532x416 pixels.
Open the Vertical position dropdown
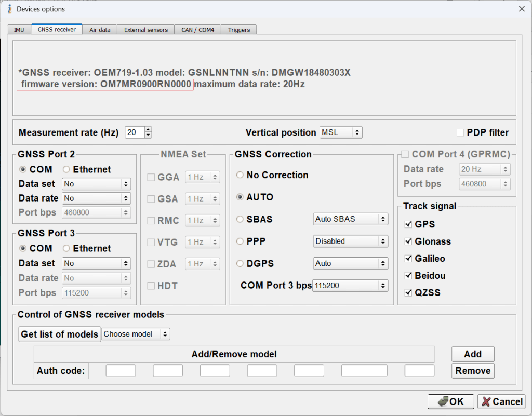341,132
